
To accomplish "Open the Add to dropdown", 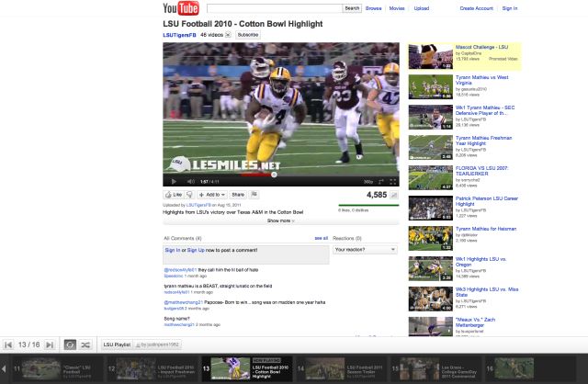I will pyautogui.click(x=212, y=195).
